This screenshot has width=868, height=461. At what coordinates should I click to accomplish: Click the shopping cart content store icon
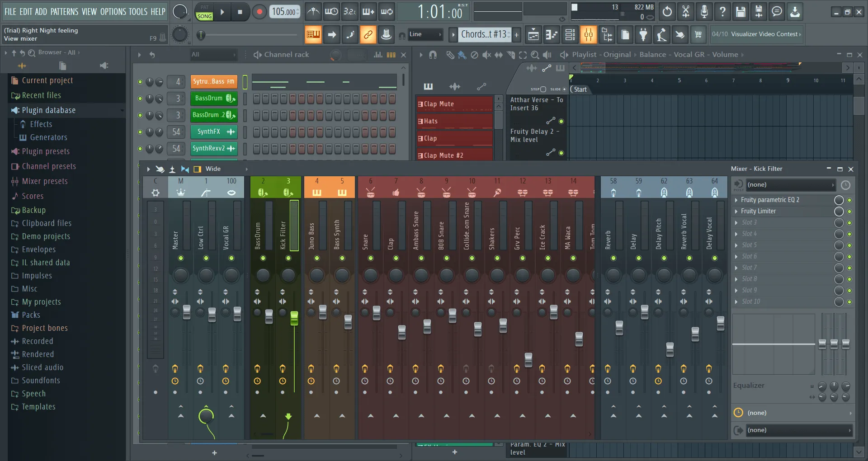tap(698, 34)
